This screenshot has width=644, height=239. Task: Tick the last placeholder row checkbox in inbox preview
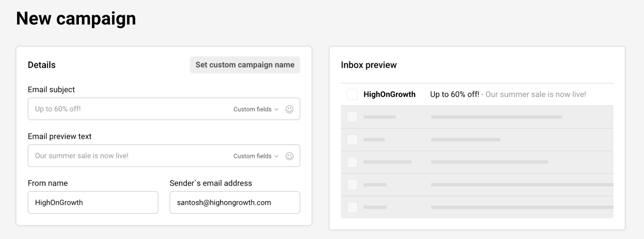(352, 207)
